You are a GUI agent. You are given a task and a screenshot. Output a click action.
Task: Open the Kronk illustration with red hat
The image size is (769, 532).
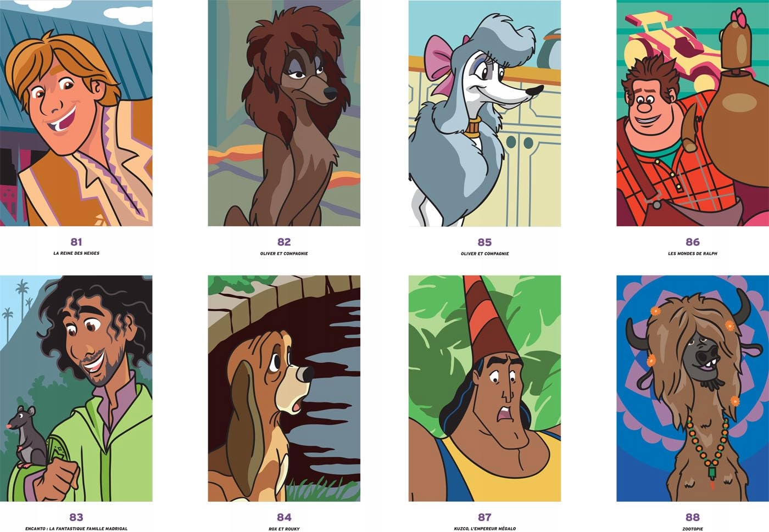coord(484,388)
